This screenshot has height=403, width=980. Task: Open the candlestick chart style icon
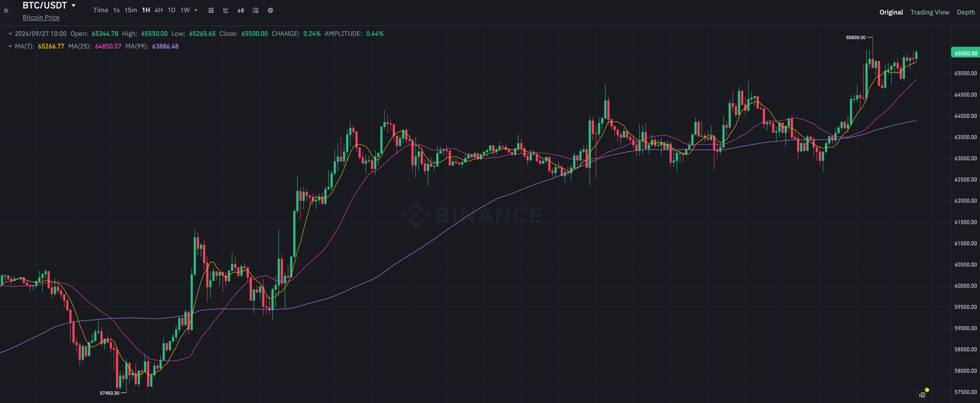241,10
